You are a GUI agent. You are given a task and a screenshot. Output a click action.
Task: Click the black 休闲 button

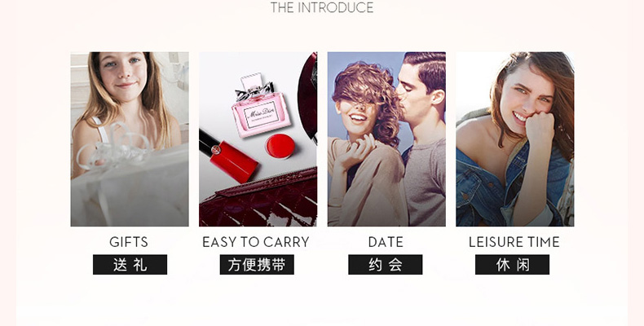pyautogui.click(x=512, y=264)
